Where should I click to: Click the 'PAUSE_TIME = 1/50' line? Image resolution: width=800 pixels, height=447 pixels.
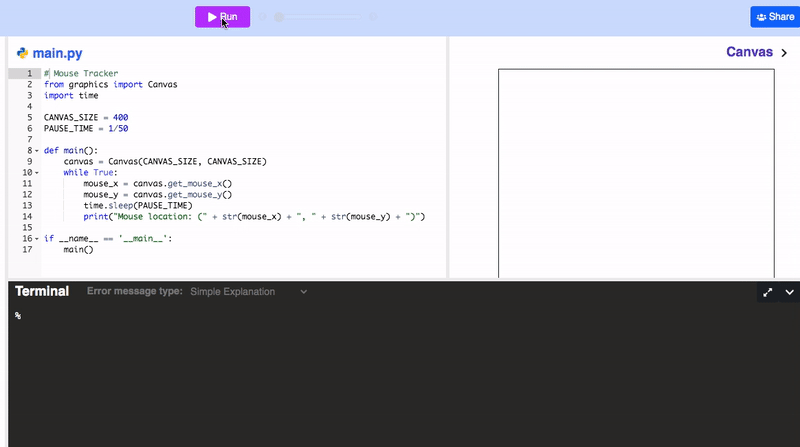[x=86, y=129]
